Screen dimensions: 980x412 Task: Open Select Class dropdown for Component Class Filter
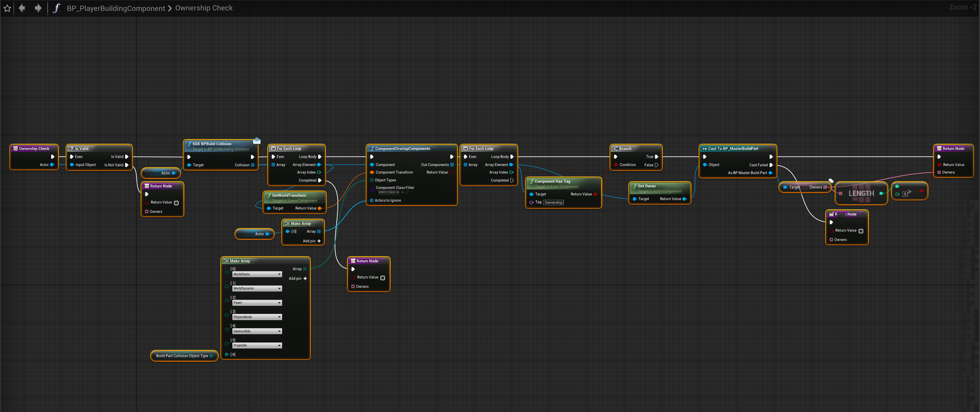click(x=388, y=192)
